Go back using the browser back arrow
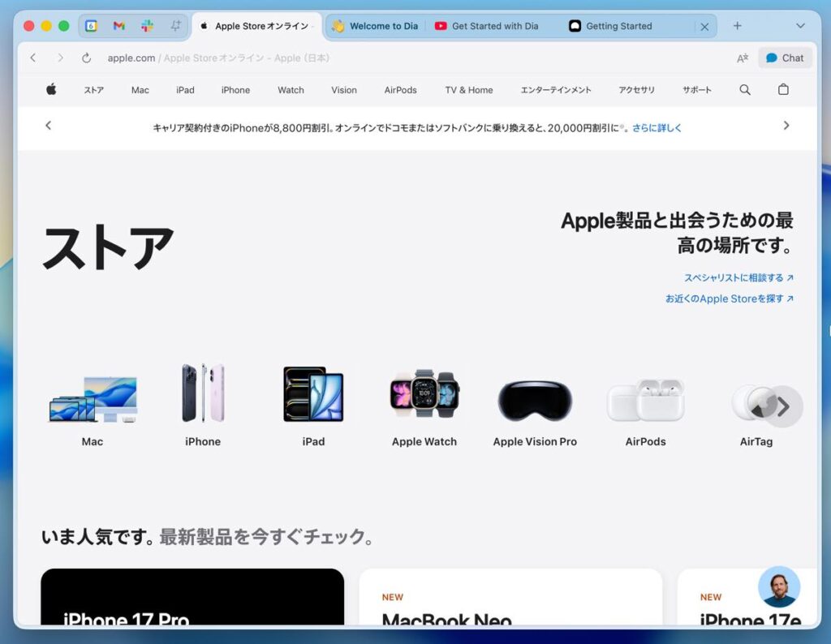This screenshot has height=644, width=831. pyautogui.click(x=33, y=58)
